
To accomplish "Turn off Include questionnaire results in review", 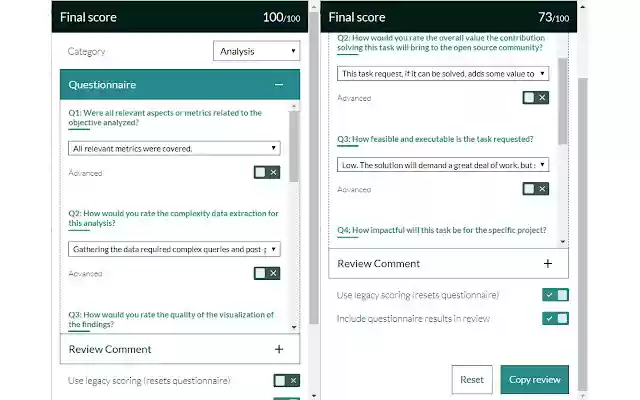I will coord(555,318).
